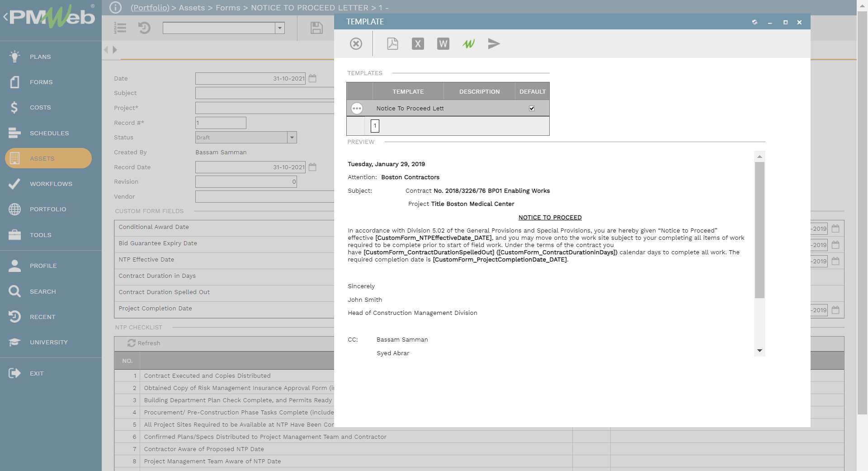Export the template to Excel

tap(418, 44)
